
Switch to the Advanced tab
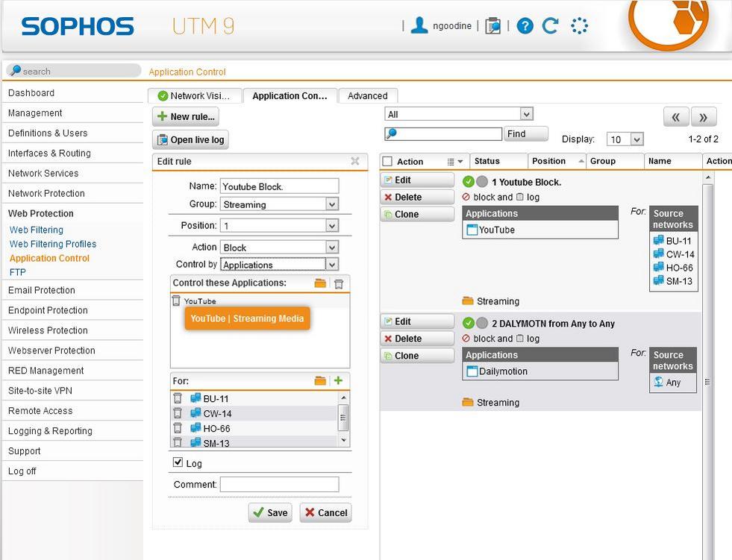coord(368,95)
